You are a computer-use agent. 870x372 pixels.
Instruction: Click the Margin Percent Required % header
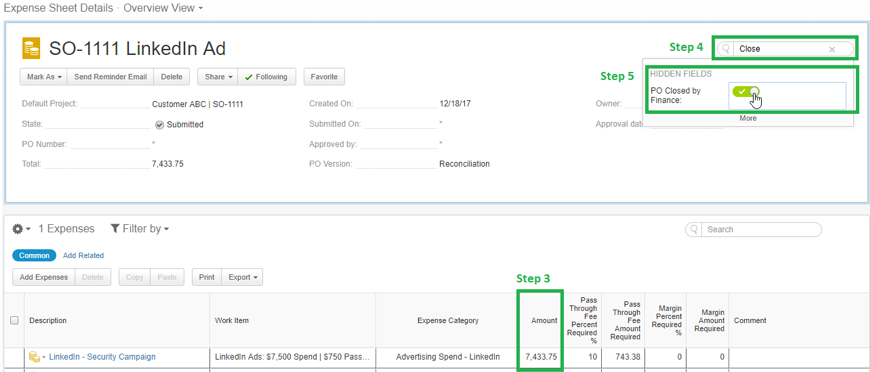(665, 320)
